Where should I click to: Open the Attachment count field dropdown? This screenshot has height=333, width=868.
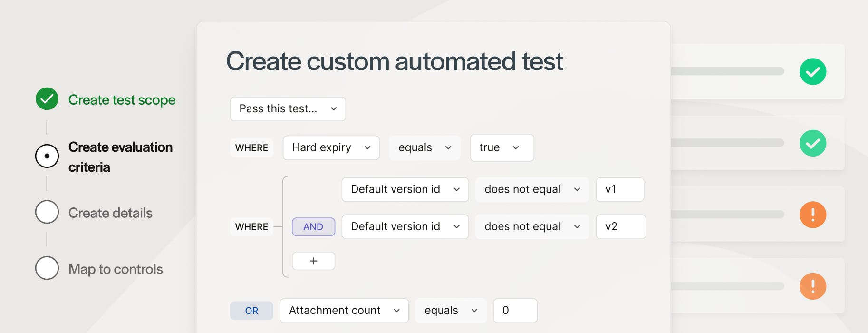click(x=344, y=311)
